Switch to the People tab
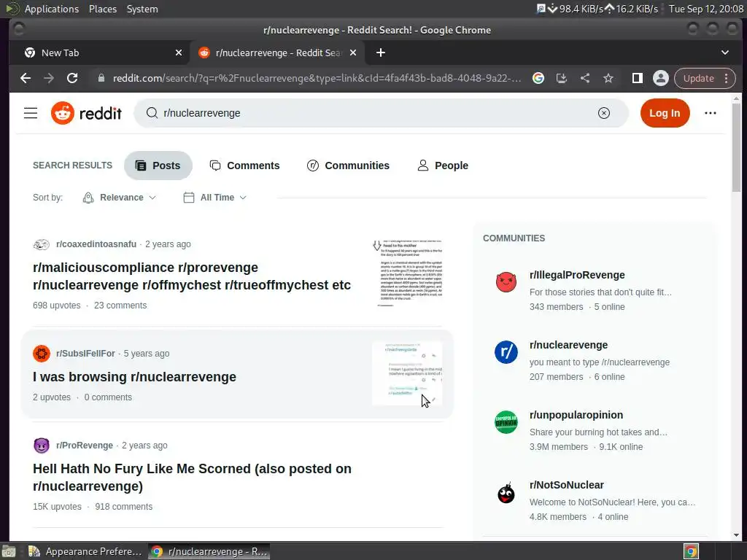The height and width of the screenshot is (560, 747). click(443, 166)
